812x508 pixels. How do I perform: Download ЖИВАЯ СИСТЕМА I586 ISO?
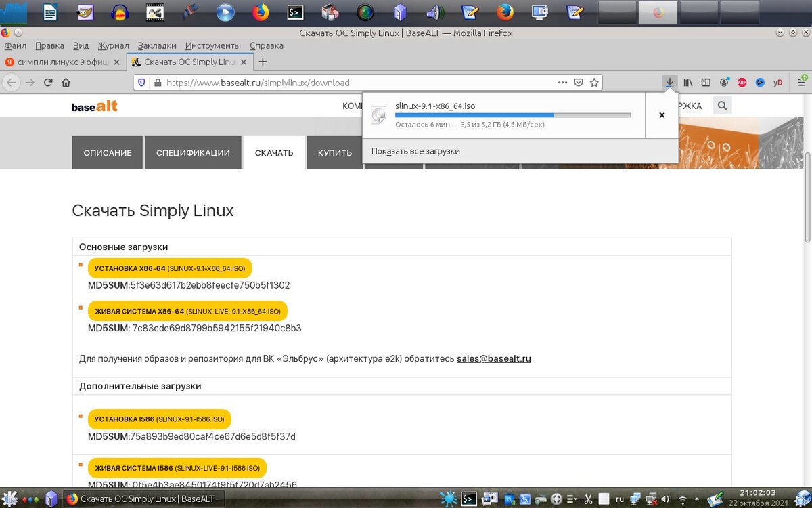(x=177, y=468)
